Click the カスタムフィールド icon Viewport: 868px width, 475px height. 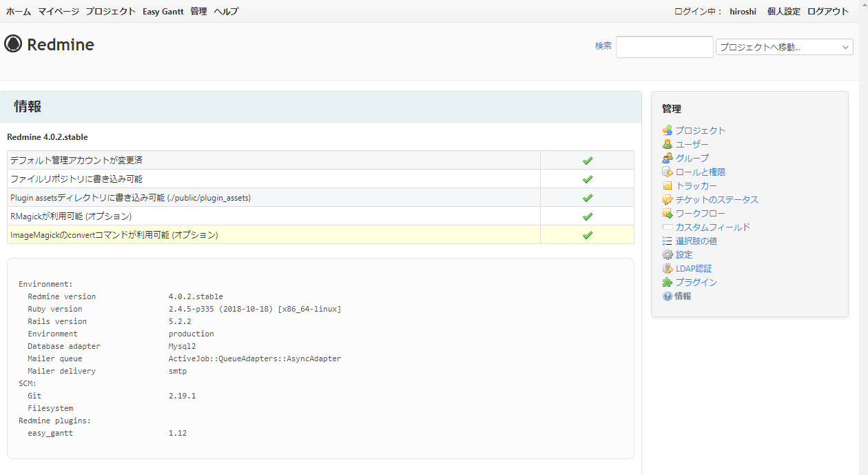point(667,227)
